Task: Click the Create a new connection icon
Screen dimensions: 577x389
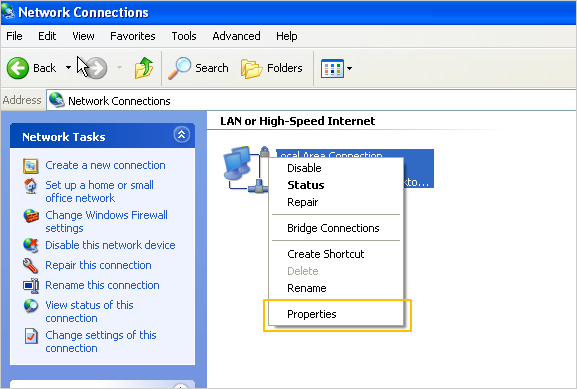Action: [31, 166]
